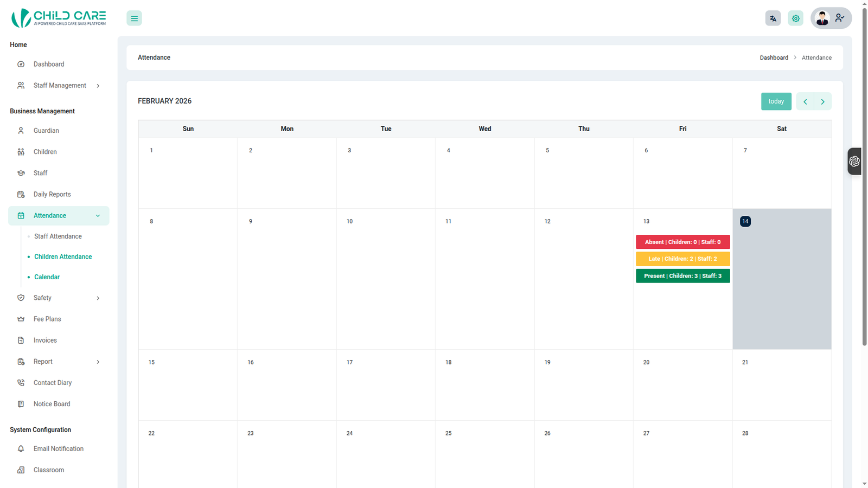The image size is (868, 488).
Task: Expand the Report submenu chevron
Action: pos(98,362)
